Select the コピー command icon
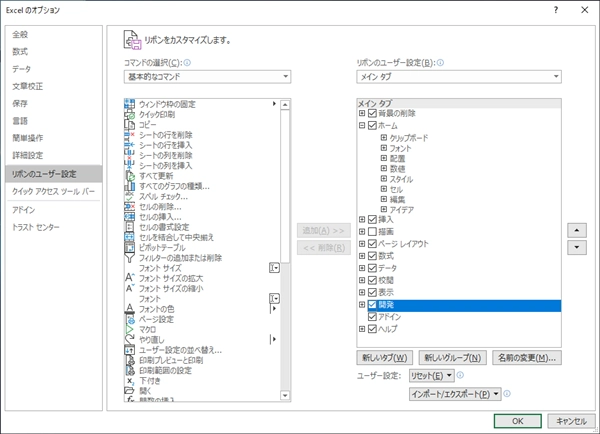 pos(129,124)
